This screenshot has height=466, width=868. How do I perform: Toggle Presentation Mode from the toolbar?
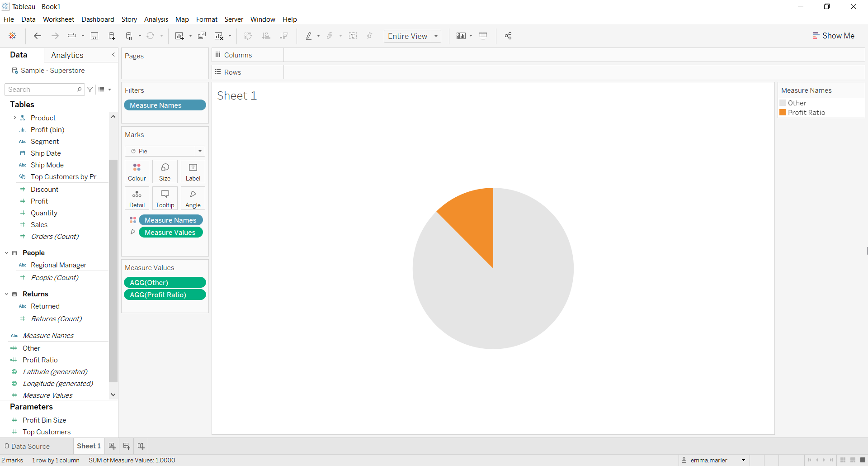(483, 36)
